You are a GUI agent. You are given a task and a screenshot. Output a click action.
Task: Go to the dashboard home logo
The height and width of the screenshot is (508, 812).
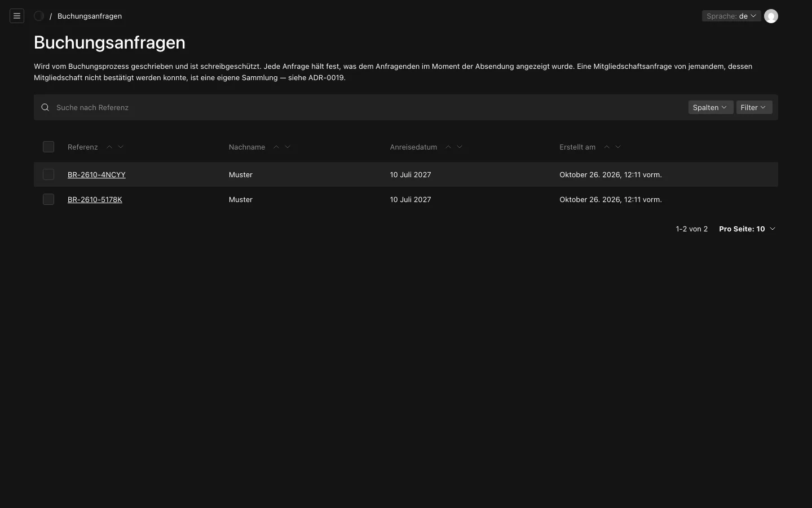click(39, 16)
